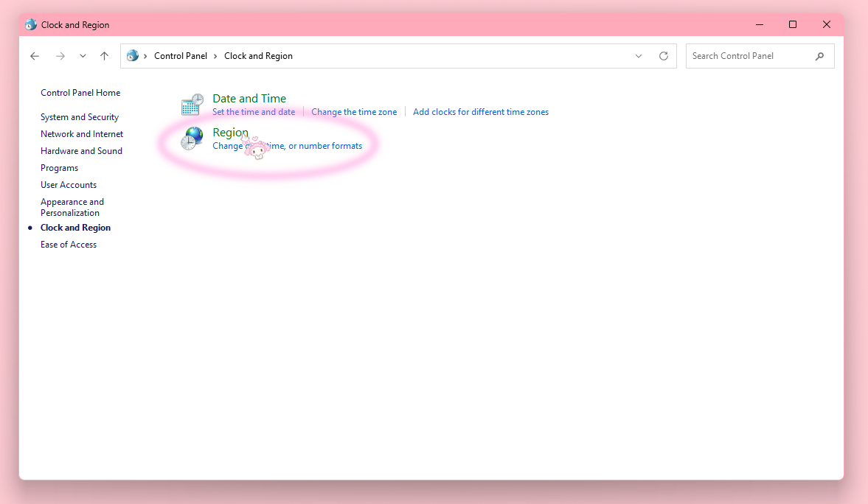Expand the chevron after Control Panel breadcrumb
This screenshot has width=868, height=504.
point(215,56)
